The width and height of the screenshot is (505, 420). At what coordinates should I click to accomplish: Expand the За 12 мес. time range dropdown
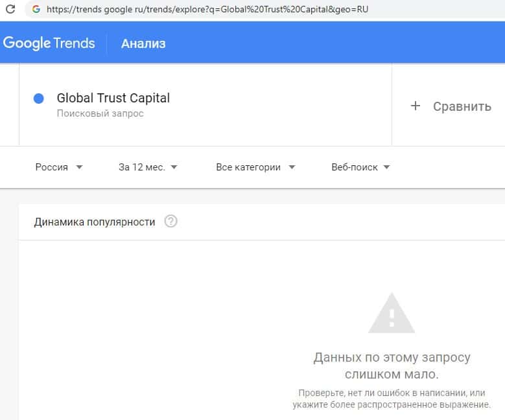click(x=148, y=167)
